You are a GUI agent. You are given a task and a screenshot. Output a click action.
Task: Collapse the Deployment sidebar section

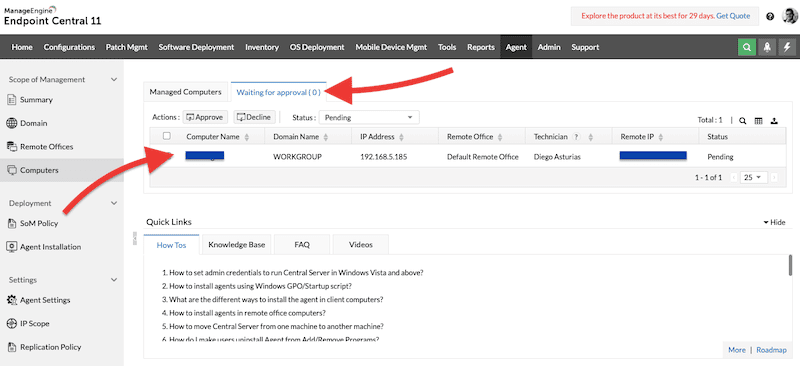114,203
